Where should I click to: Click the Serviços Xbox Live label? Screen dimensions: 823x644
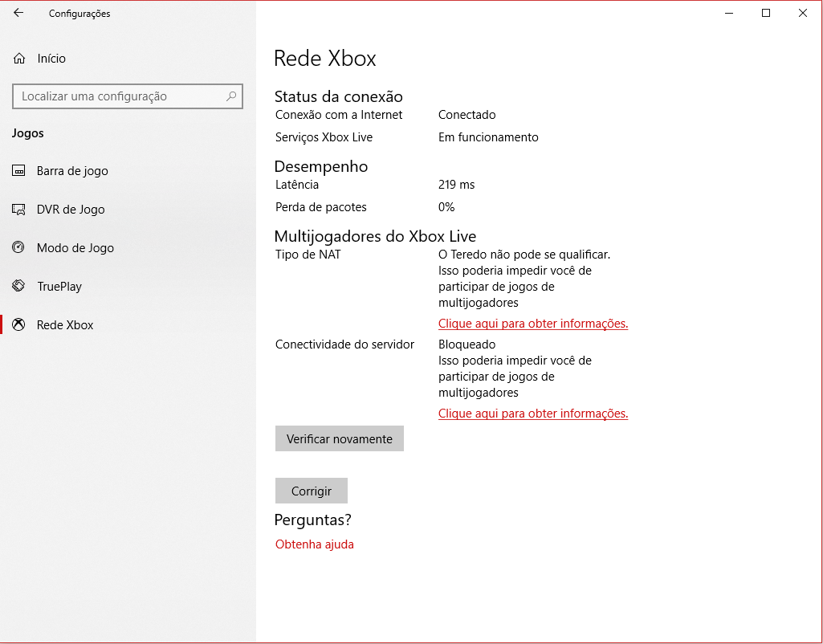tap(324, 137)
